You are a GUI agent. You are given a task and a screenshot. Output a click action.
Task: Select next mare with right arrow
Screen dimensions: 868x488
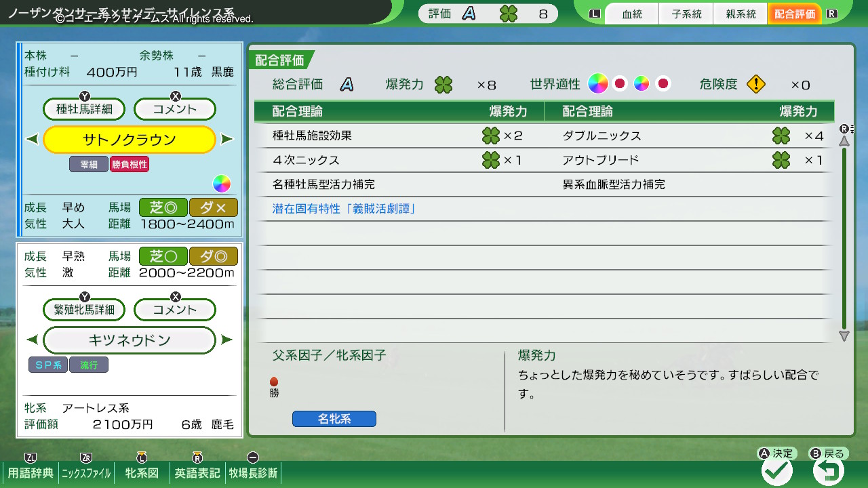[x=227, y=340]
